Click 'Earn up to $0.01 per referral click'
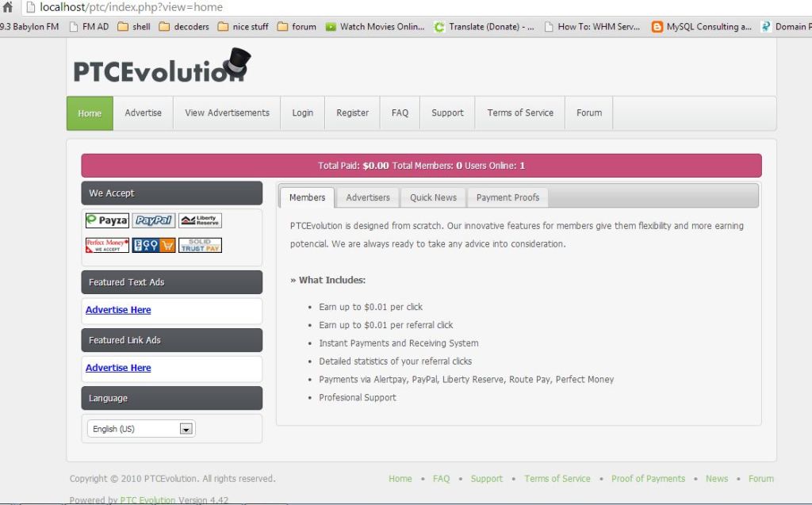Image resolution: width=812 pixels, height=505 pixels. tap(386, 325)
